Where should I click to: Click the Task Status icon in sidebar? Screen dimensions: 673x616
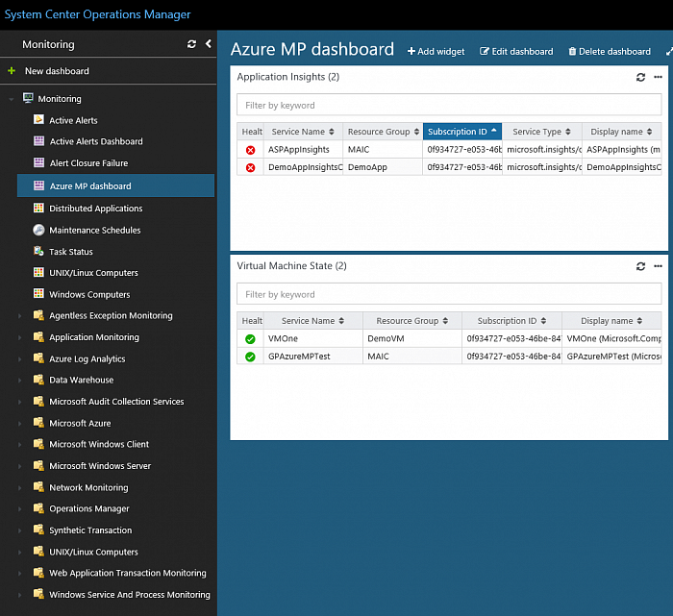(x=39, y=252)
